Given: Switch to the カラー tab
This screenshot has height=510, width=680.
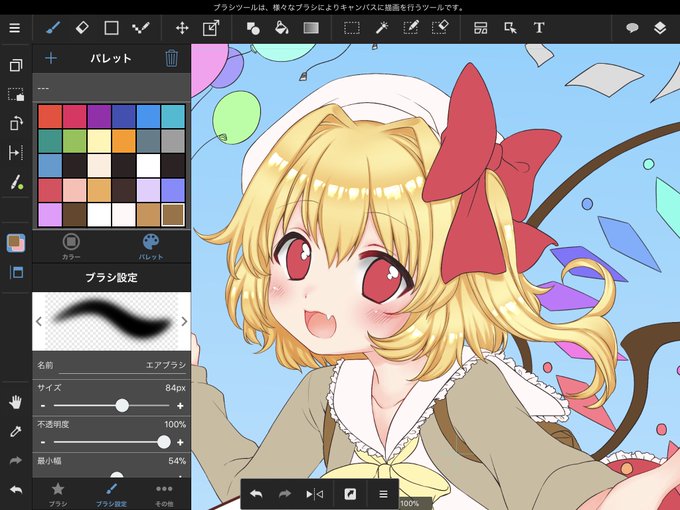Looking at the screenshot, I should pyautogui.click(x=71, y=247).
